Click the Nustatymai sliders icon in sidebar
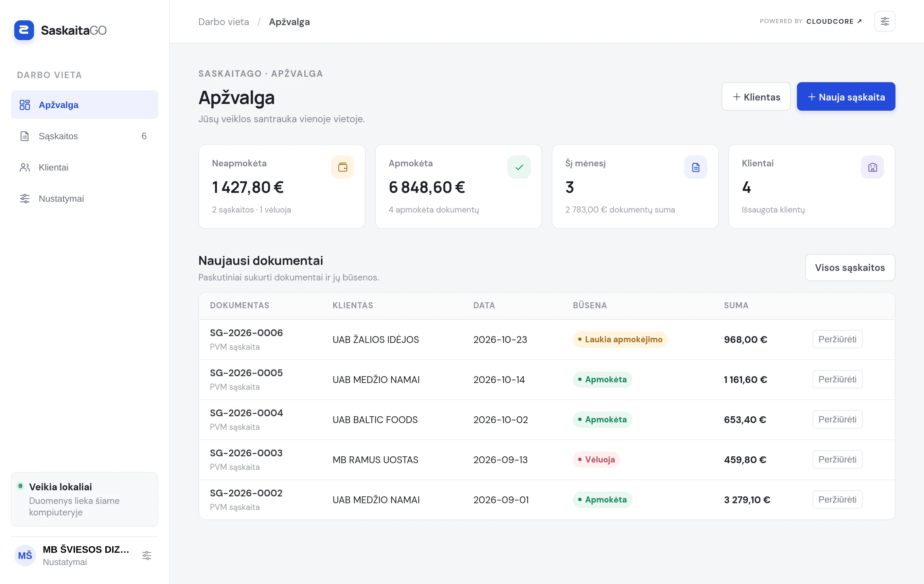The width and height of the screenshot is (924, 584). [25, 199]
